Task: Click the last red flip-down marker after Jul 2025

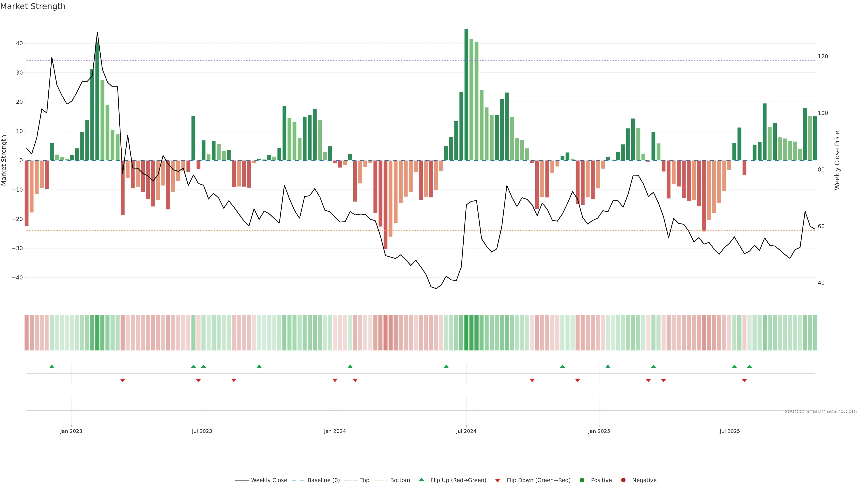Action: [744, 380]
